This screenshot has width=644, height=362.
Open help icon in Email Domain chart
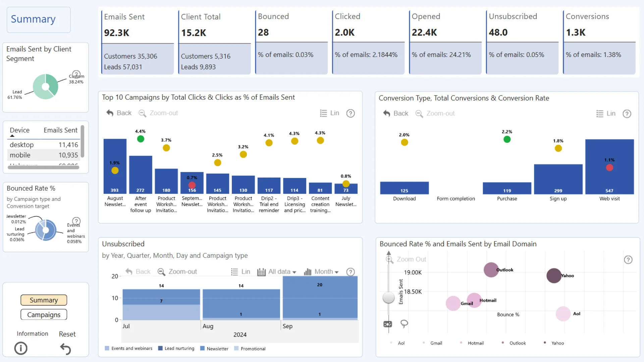pyautogui.click(x=628, y=260)
